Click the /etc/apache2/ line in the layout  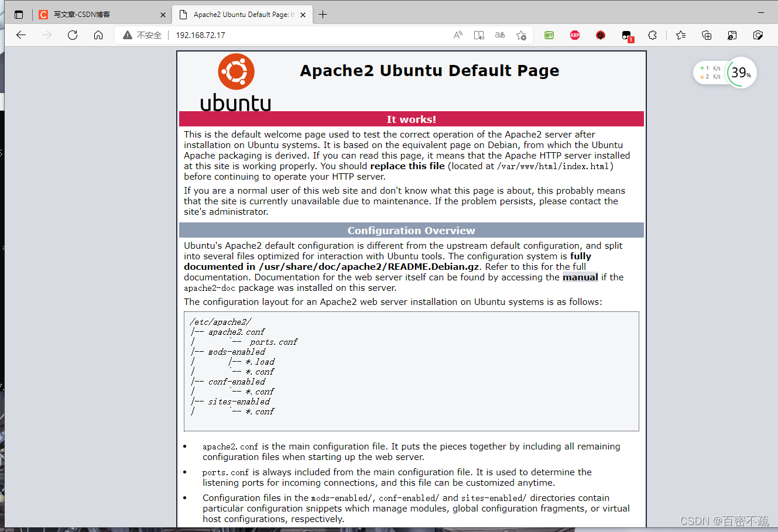[x=220, y=322]
